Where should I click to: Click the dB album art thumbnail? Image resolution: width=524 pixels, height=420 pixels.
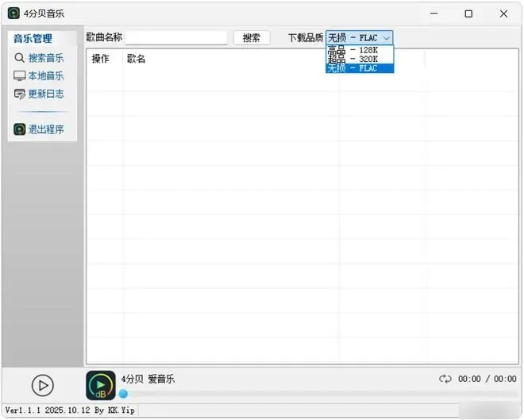click(x=101, y=385)
